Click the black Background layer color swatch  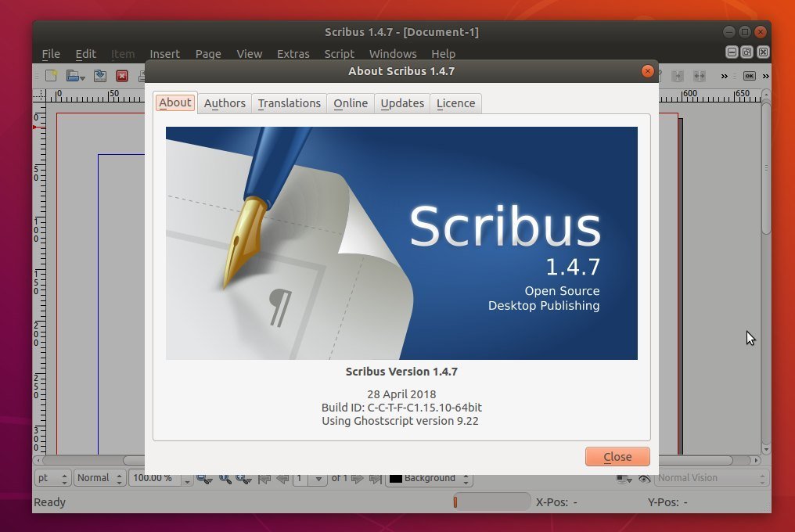pos(396,478)
